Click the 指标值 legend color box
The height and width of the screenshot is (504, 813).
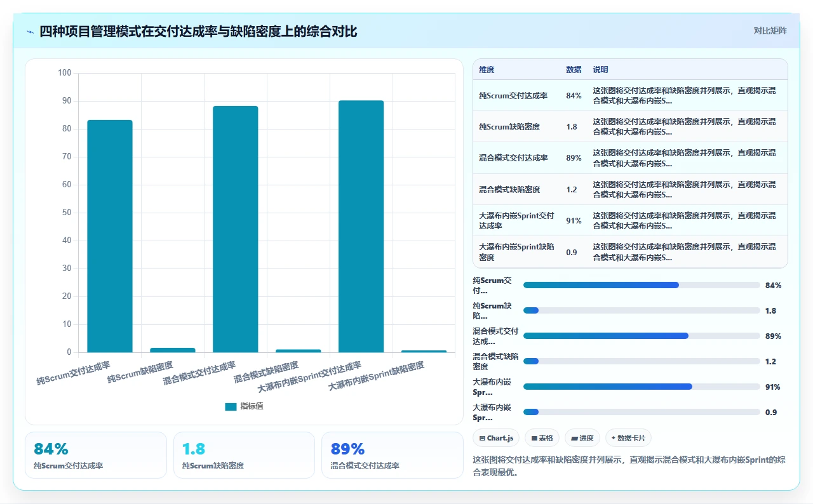coord(231,406)
